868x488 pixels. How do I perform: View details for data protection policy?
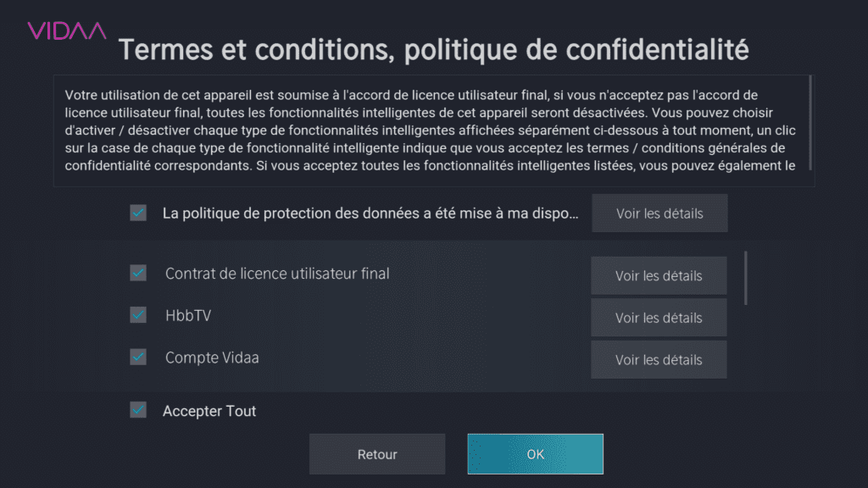pyautogui.click(x=659, y=213)
